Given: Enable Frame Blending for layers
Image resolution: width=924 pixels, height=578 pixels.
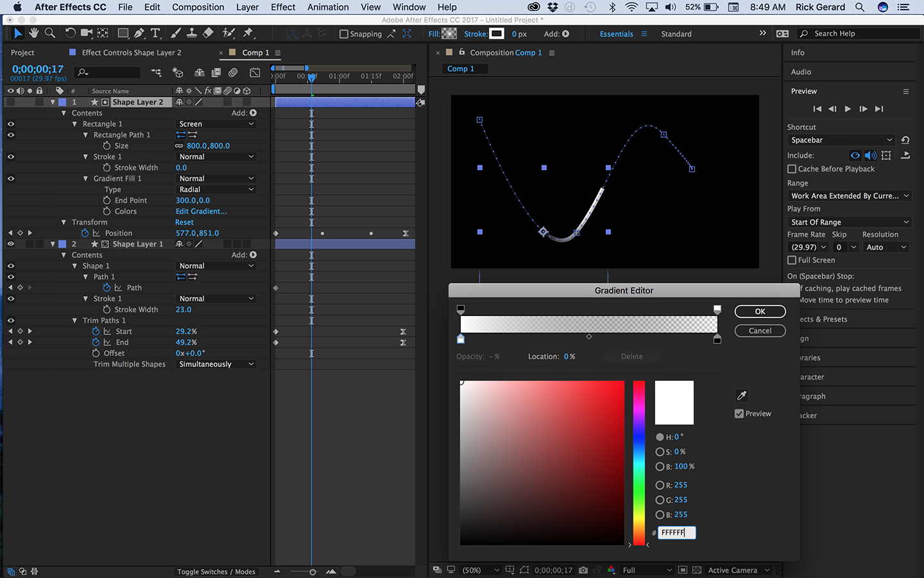Looking at the screenshot, I should (x=216, y=73).
